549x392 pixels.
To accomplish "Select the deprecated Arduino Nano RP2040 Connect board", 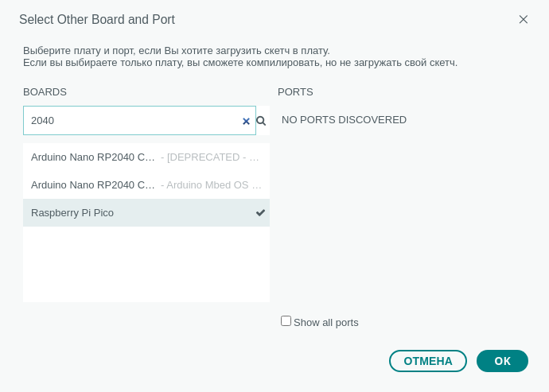I will point(146,157).
